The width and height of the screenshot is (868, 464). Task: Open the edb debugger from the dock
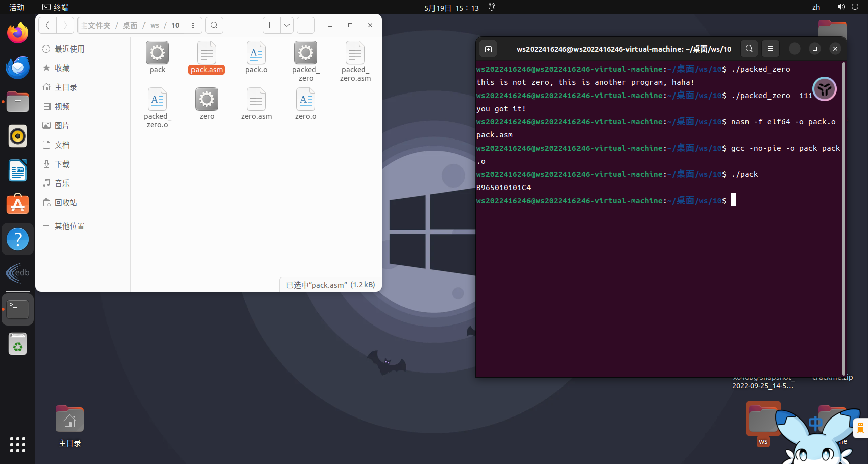(18, 273)
